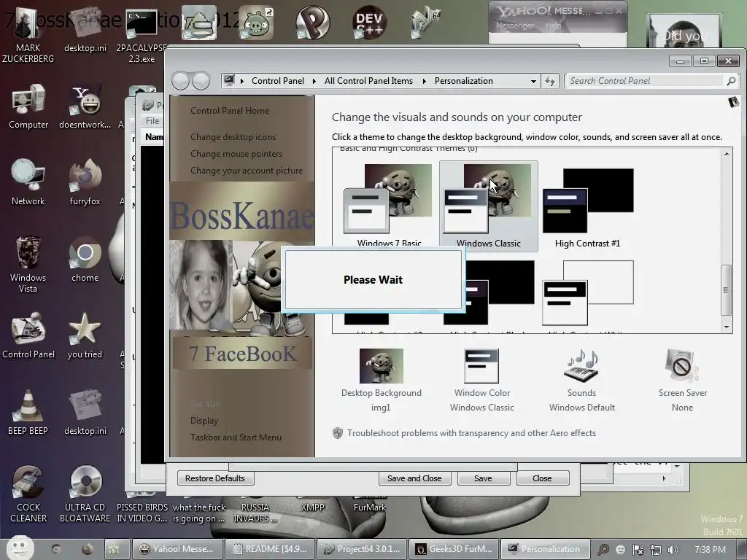Open the Control Panel desktop icon

click(28, 335)
